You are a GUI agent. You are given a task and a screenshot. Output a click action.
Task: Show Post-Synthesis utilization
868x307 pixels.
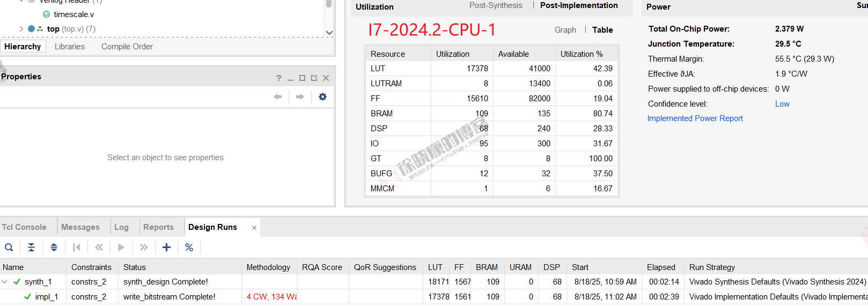point(496,5)
